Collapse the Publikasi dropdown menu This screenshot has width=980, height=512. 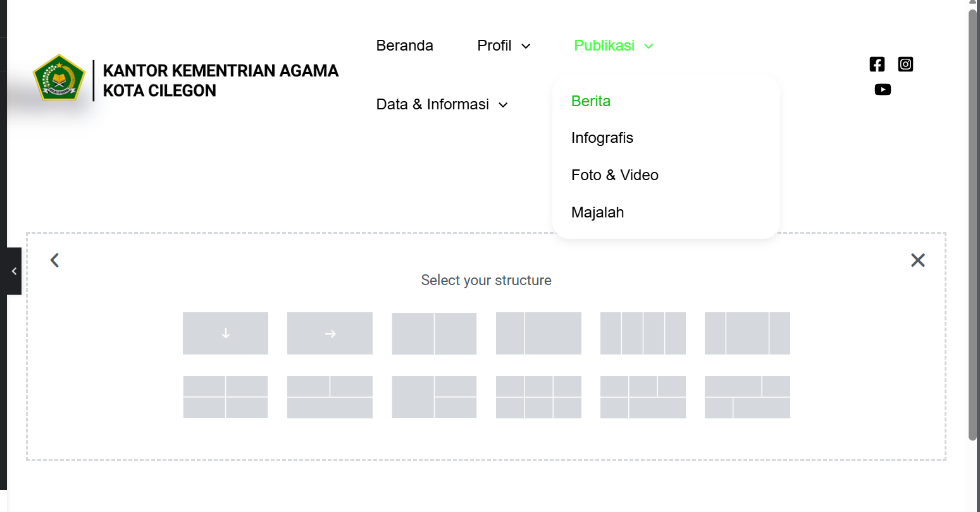[613, 46]
